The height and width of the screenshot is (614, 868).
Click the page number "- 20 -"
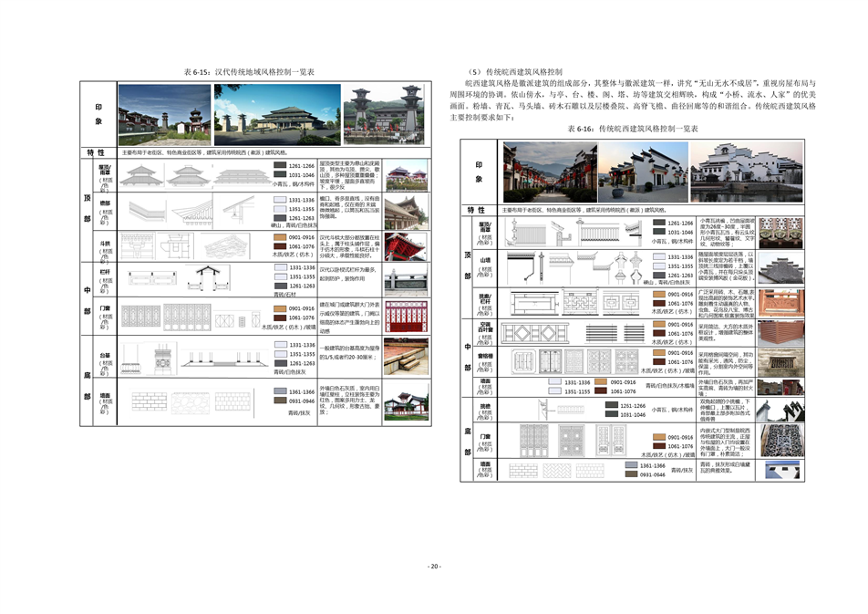pyautogui.click(x=434, y=567)
